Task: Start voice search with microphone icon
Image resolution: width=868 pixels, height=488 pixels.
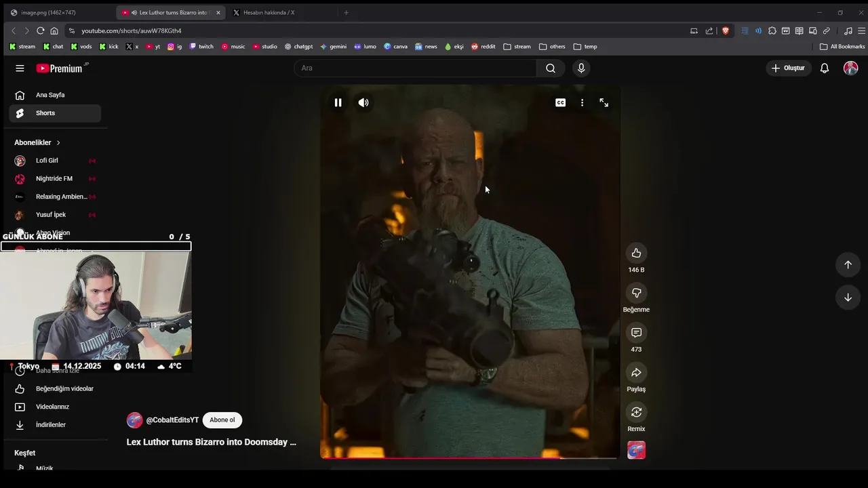Action: [581, 68]
